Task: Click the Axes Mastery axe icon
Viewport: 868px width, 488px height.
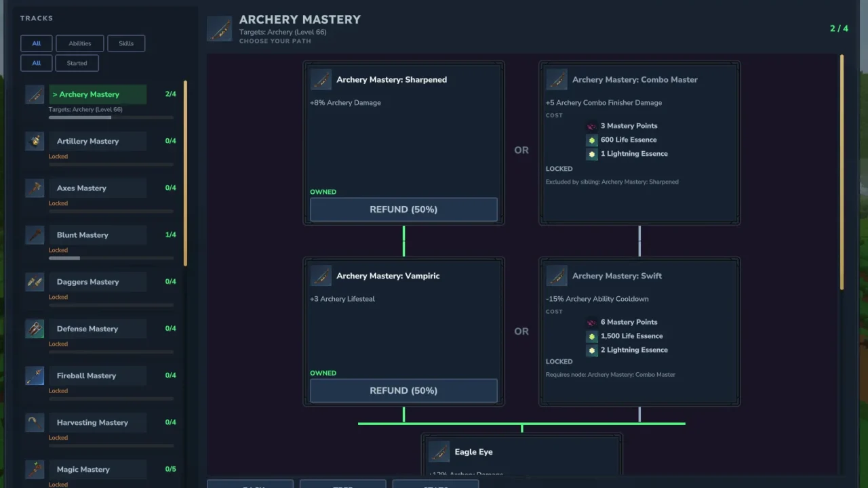Action: coord(35,188)
